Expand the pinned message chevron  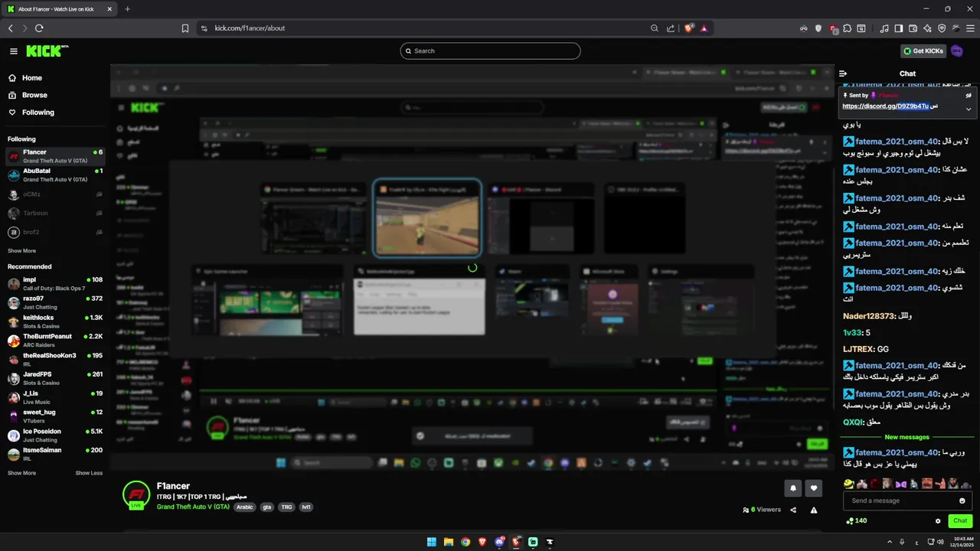coord(969,109)
